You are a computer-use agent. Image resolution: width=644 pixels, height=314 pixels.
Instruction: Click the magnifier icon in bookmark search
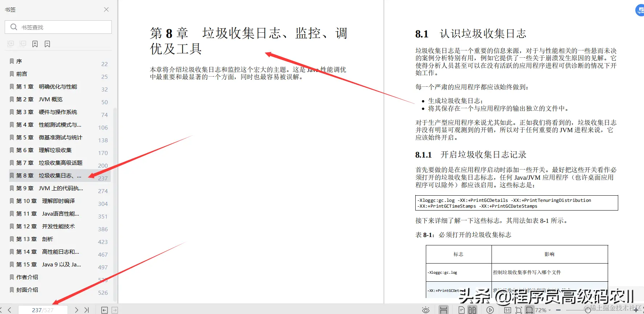pyautogui.click(x=14, y=27)
